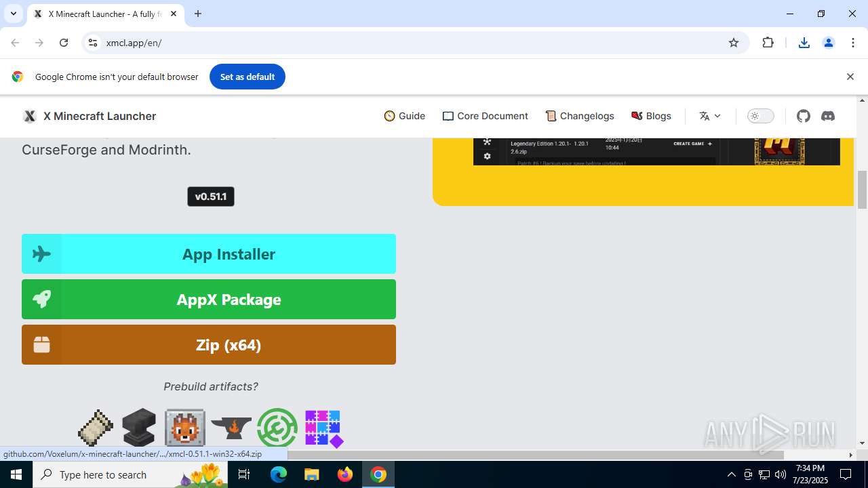Select the X Minecraft Launcher browser tab

pyautogui.click(x=105, y=14)
